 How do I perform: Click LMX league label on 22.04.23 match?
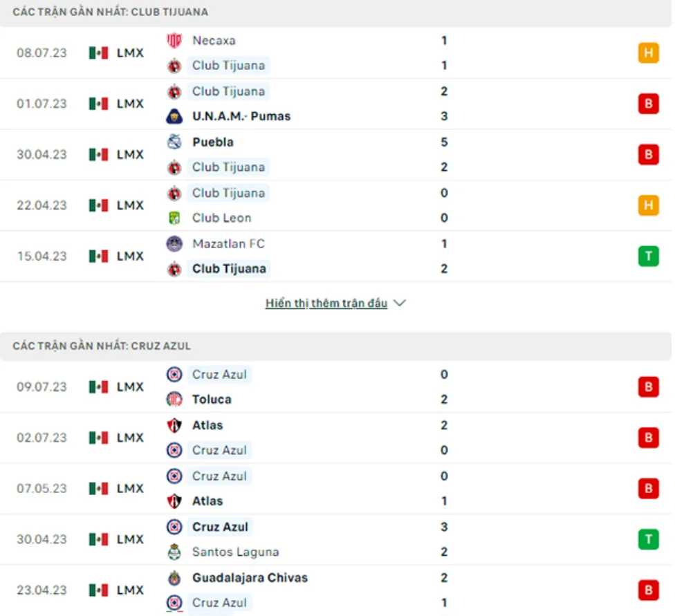[130, 205]
